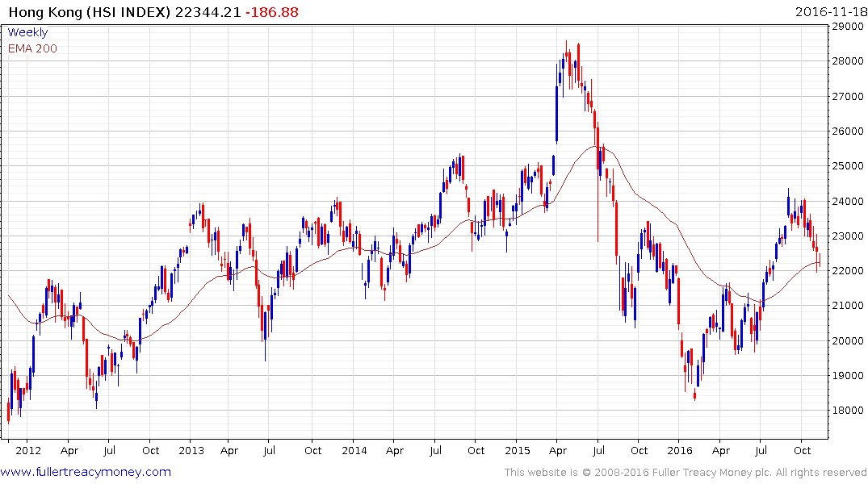Click the 19000 price axis label

tap(848, 376)
